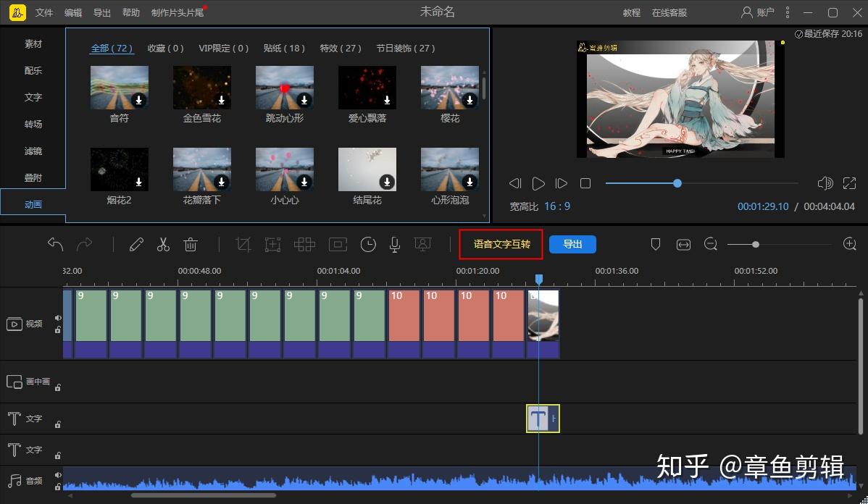Enter fullscreen preview mode
Viewport: 868px width, 504px height.
pos(849,183)
